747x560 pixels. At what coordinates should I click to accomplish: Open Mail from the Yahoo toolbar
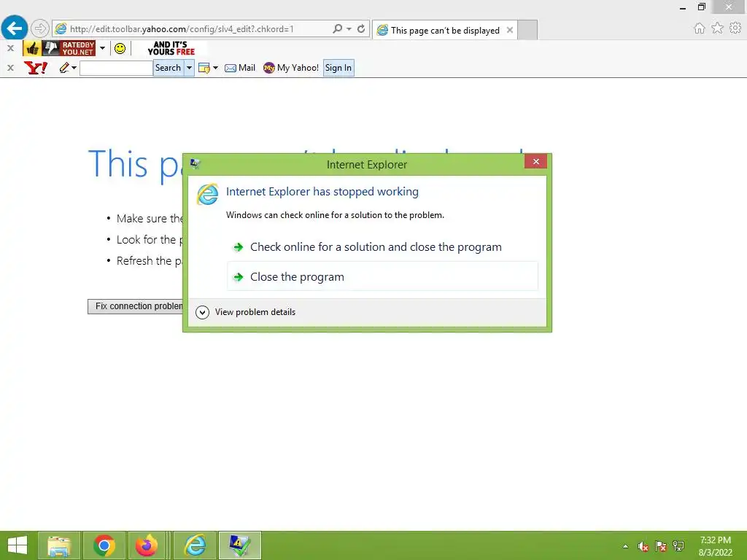[240, 68]
